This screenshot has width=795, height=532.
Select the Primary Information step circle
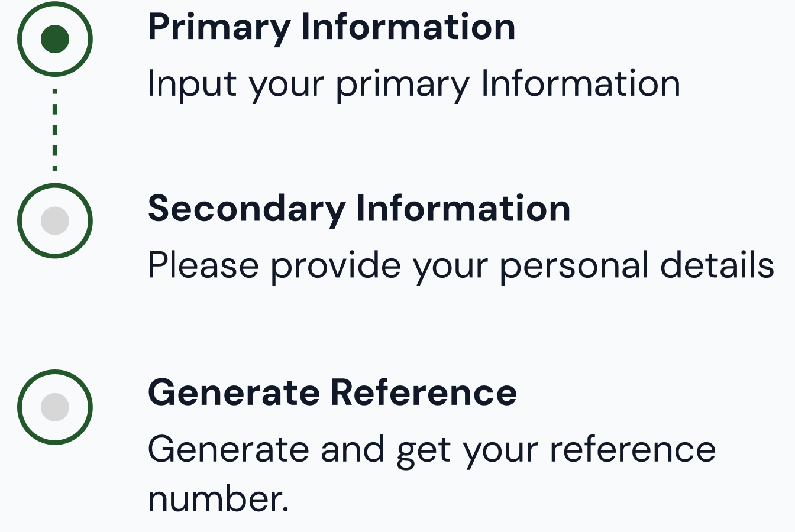click(x=55, y=39)
